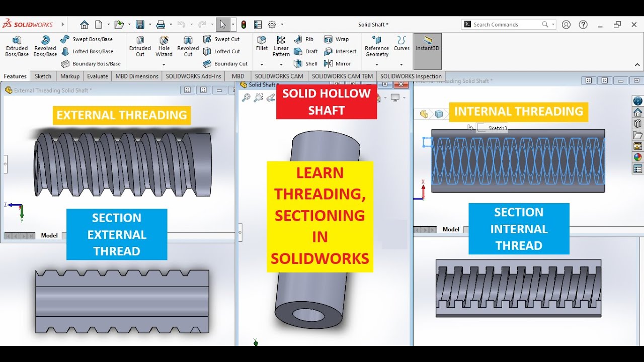Expand the Options gear dropdown arrow
The image size is (644, 362).
click(282, 24)
